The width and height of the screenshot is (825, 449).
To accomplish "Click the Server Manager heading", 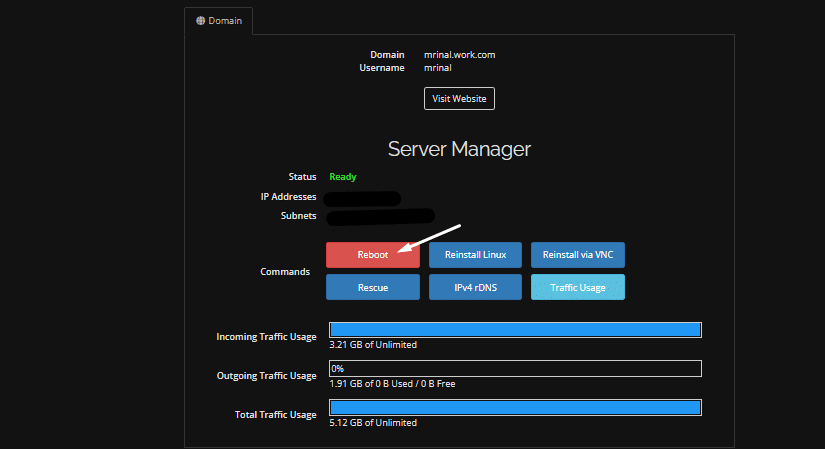I will pyautogui.click(x=459, y=149).
